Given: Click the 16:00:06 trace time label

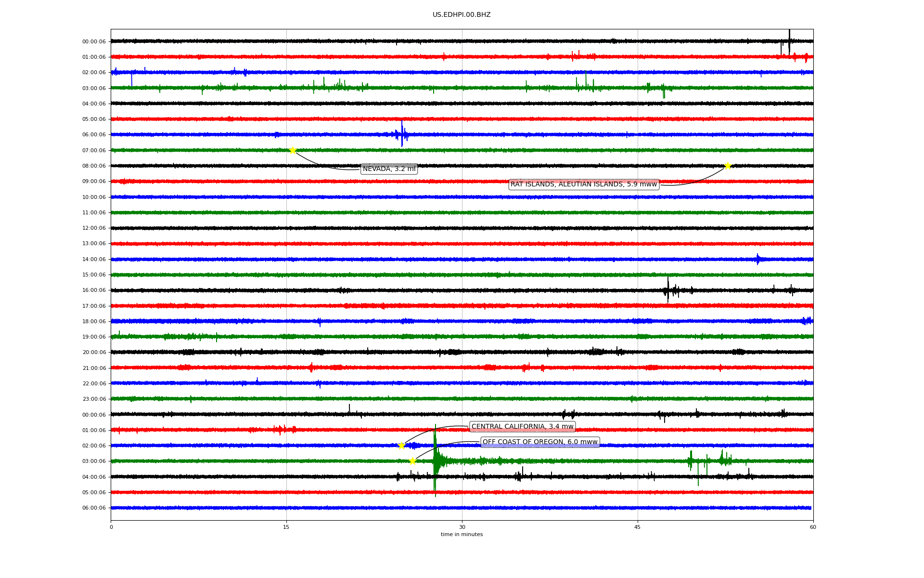Looking at the screenshot, I should pyautogui.click(x=94, y=290).
